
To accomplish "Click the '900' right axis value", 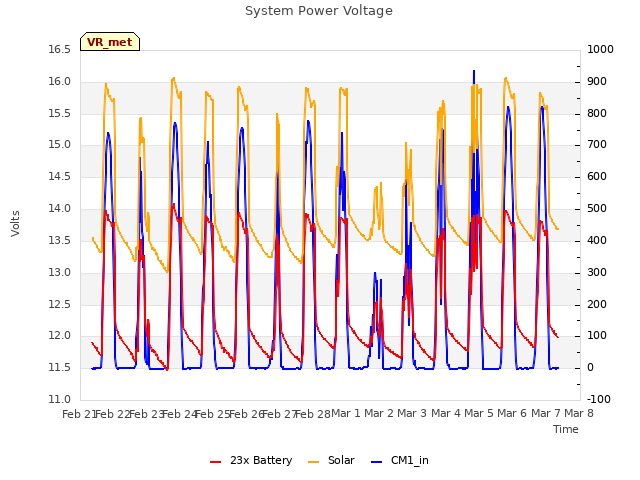I will click(597, 82).
